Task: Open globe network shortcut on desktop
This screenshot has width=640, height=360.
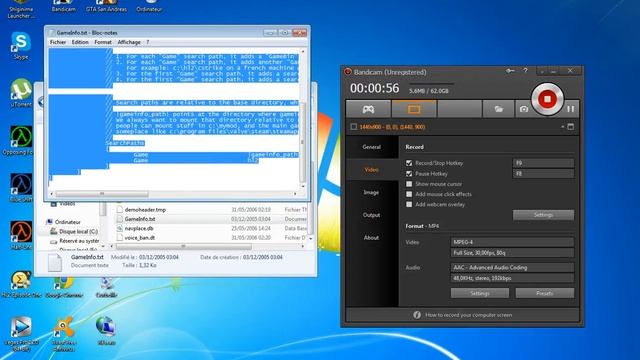Action: [106, 331]
